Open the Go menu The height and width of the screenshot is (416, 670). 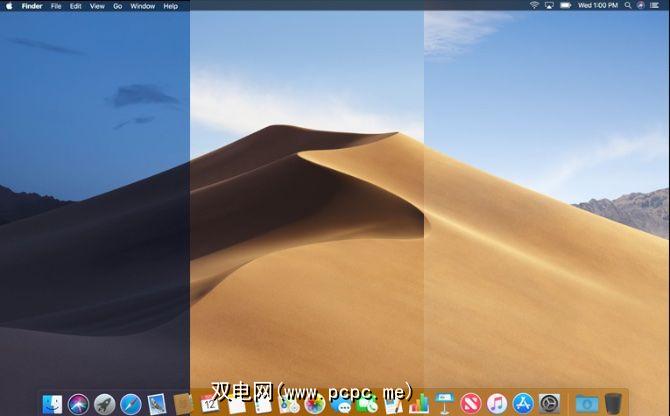[x=118, y=6]
